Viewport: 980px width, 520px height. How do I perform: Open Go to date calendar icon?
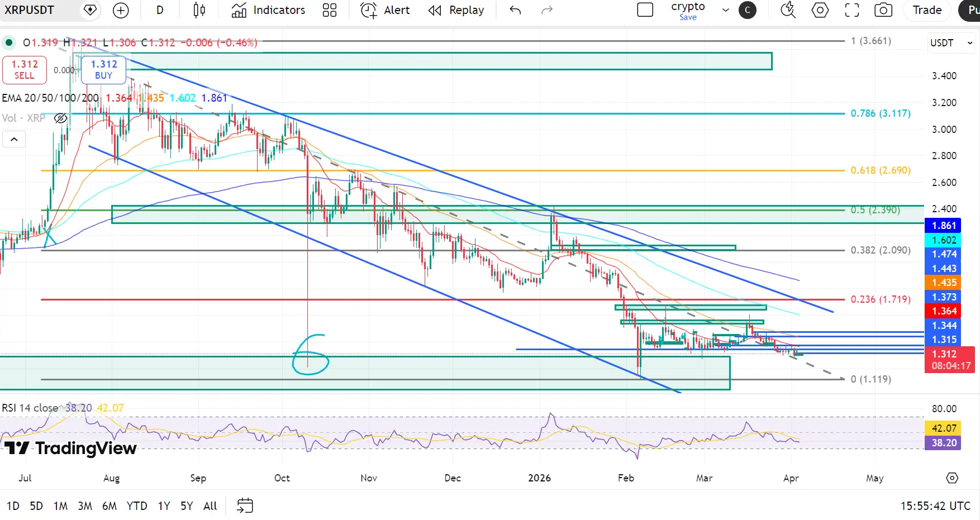click(x=245, y=506)
